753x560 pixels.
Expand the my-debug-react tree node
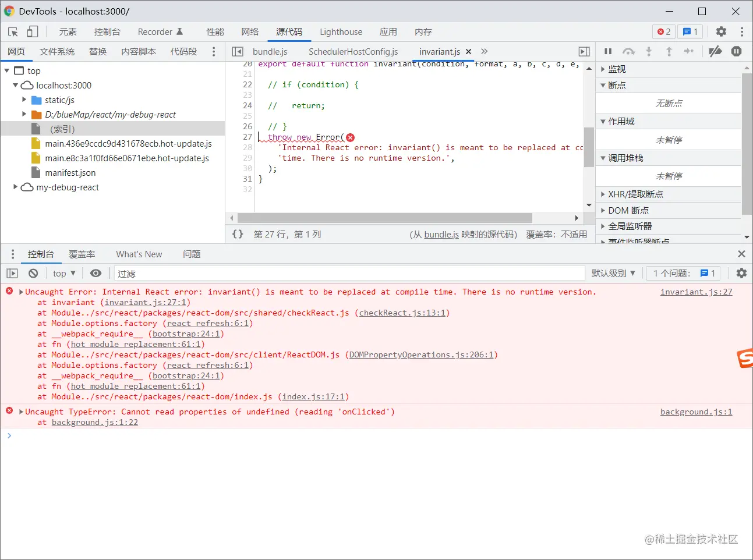coord(16,187)
